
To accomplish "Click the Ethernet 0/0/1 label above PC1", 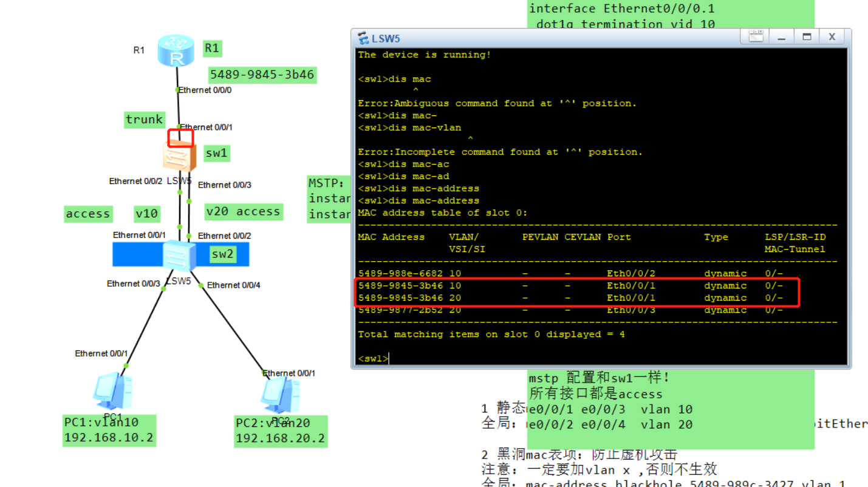I will pyautogui.click(x=102, y=353).
